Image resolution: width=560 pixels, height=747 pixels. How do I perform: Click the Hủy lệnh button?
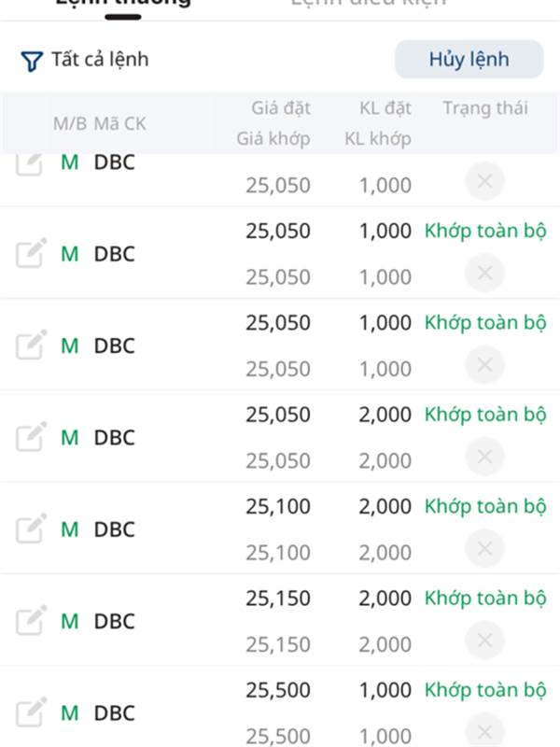coord(469,59)
